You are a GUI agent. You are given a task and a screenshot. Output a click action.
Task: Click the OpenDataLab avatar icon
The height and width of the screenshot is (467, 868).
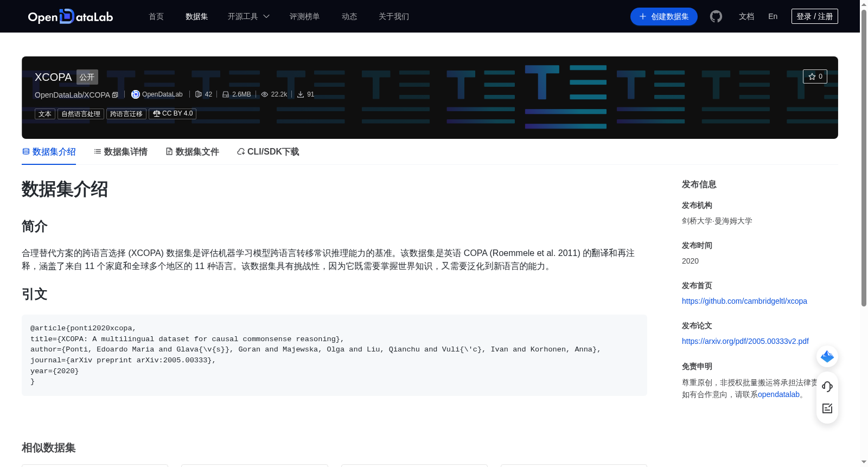(136, 94)
